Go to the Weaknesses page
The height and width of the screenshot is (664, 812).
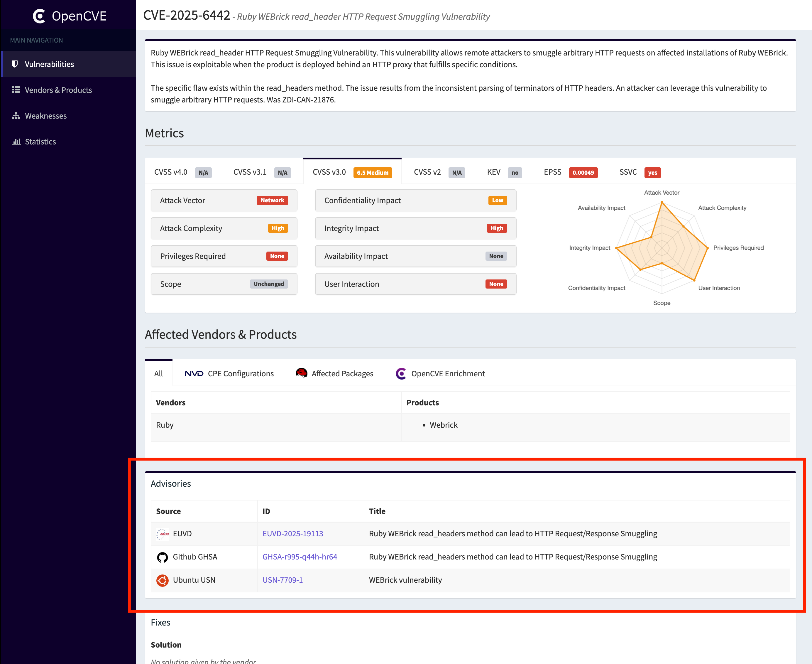tap(68, 116)
